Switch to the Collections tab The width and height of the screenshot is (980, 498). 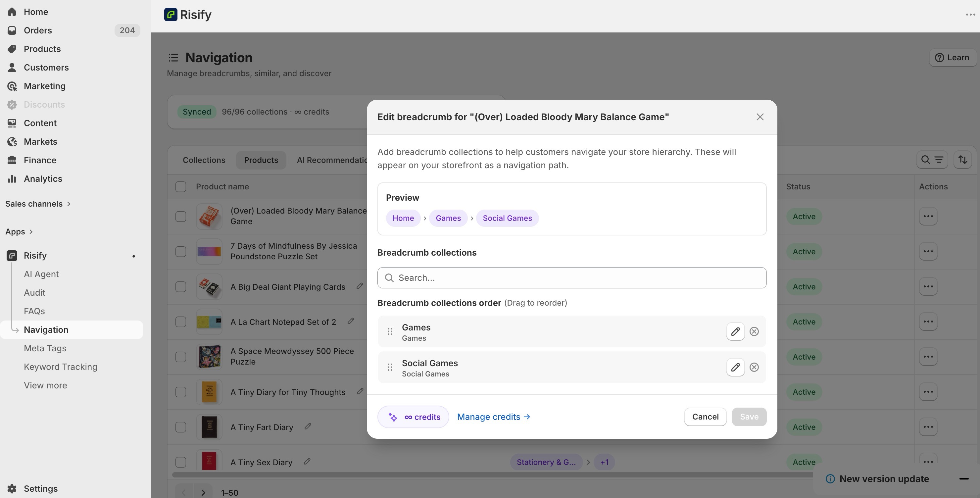[x=204, y=160]
